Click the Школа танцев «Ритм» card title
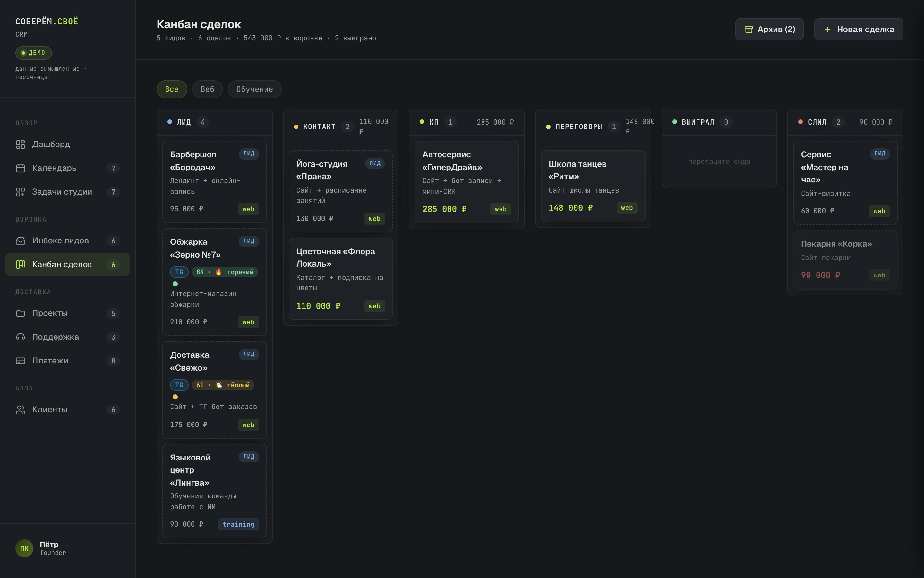924x578 pixels. (577, 170)
